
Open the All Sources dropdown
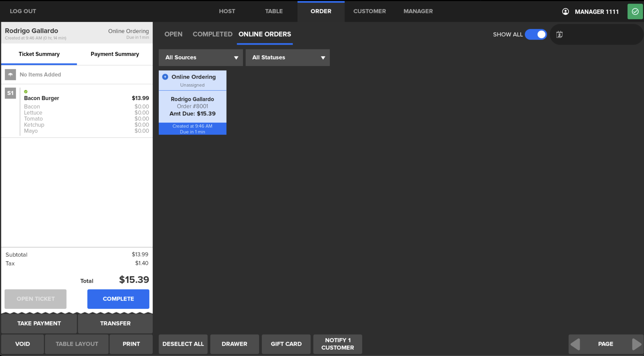click(x=200, y=58)
